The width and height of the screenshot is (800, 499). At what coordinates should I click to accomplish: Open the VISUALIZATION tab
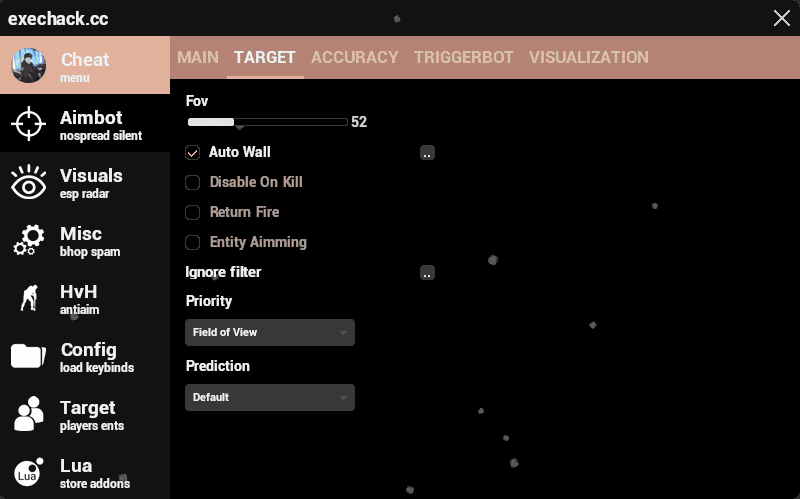click(588, 58)
